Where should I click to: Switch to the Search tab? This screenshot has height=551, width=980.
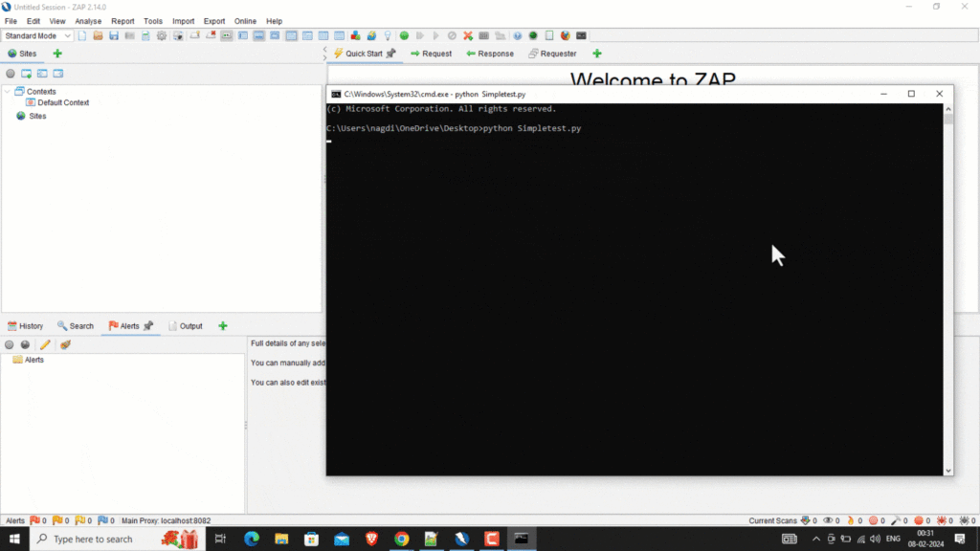[x=76, y=325]
